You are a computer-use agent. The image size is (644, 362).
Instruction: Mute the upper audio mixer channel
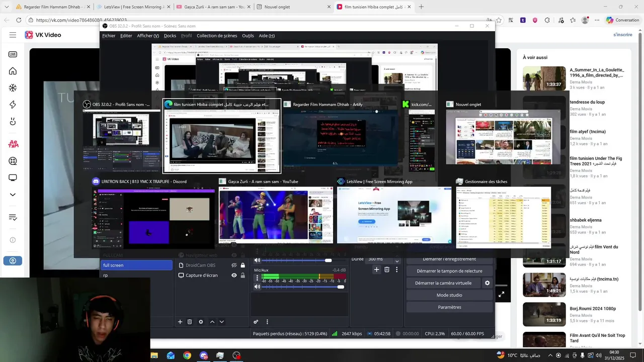pos(257,260)
